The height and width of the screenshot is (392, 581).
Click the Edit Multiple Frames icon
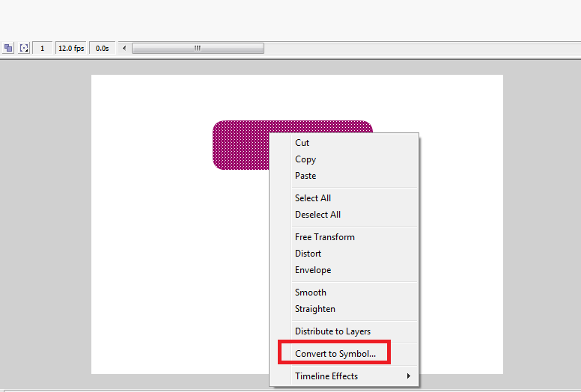click(x=8, y=48)
